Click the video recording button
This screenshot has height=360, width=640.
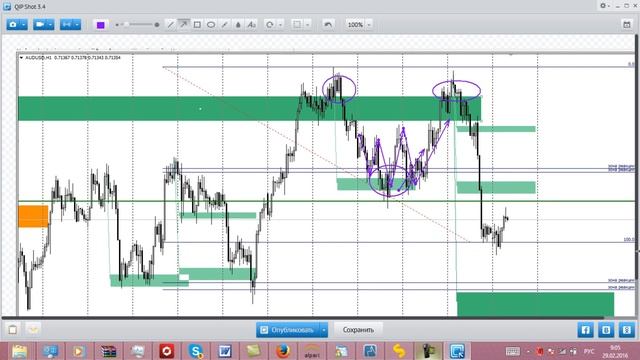point(40,25)
